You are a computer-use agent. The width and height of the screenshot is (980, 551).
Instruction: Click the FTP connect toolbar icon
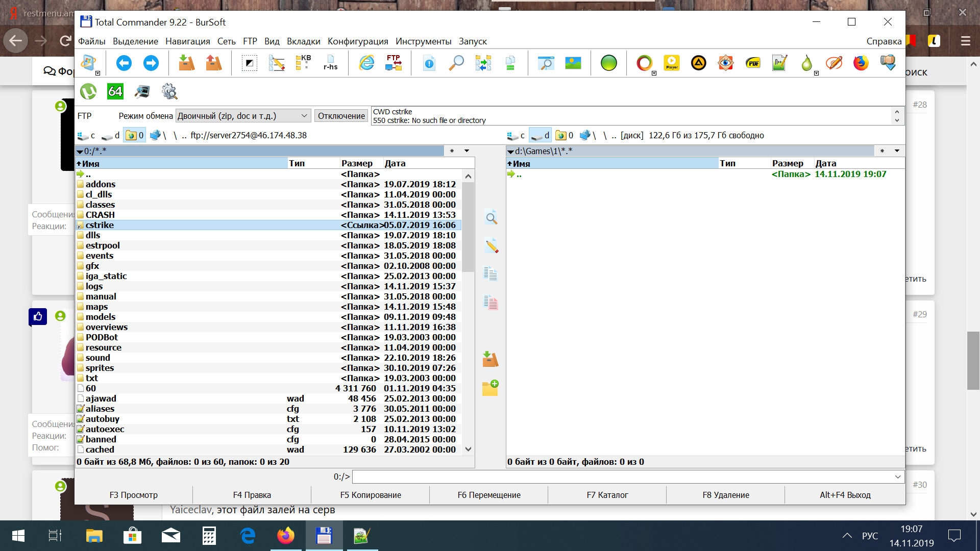tap(394, 63)
